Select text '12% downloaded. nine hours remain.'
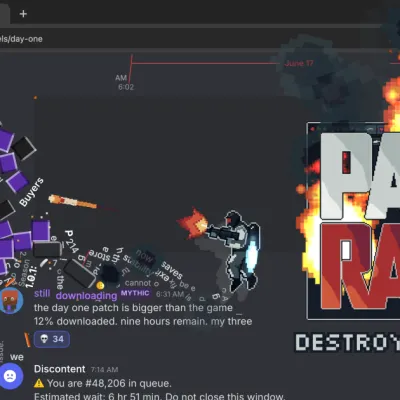400x400 pixels. click(x=120, y=321)
